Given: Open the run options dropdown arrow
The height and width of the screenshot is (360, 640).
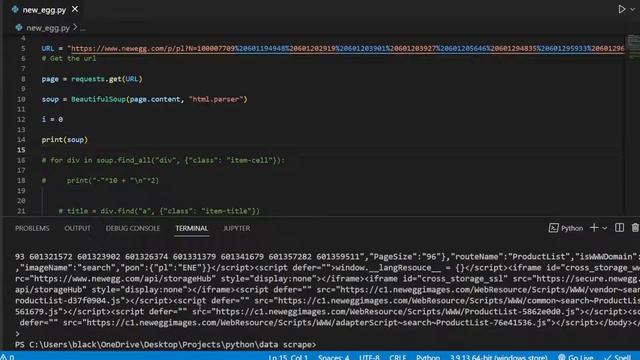Looking at the screenshot, I should pos(633,9).
